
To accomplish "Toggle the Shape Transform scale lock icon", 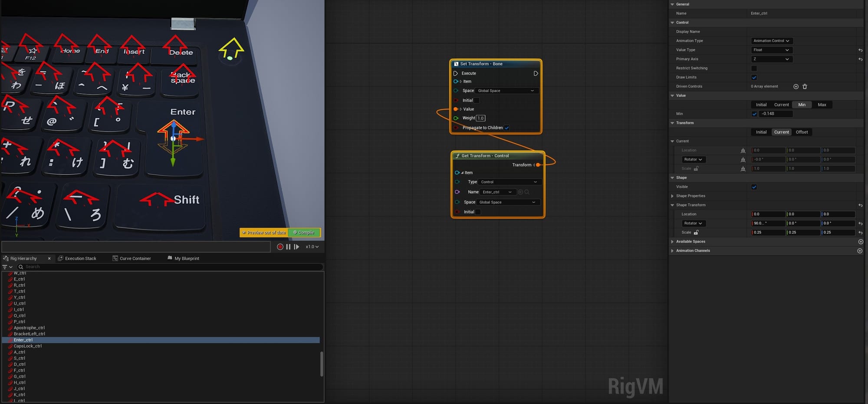I will pos(696,232).
